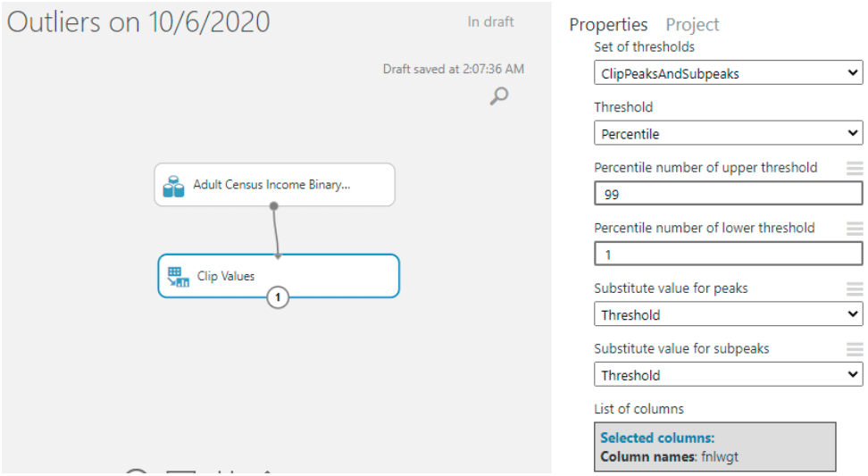Viewport: 868px width, 476px height.
Task: Switch to the Properties tab
Action: pos(608,25)
